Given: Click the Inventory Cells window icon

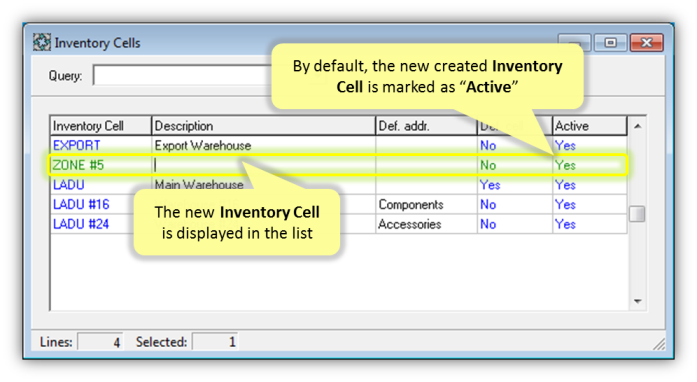Looking at the screenshot, I should 42,42.
